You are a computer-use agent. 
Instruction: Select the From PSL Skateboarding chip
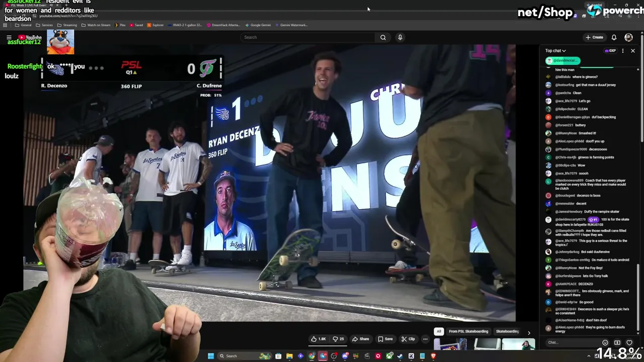tap(468, 331)
